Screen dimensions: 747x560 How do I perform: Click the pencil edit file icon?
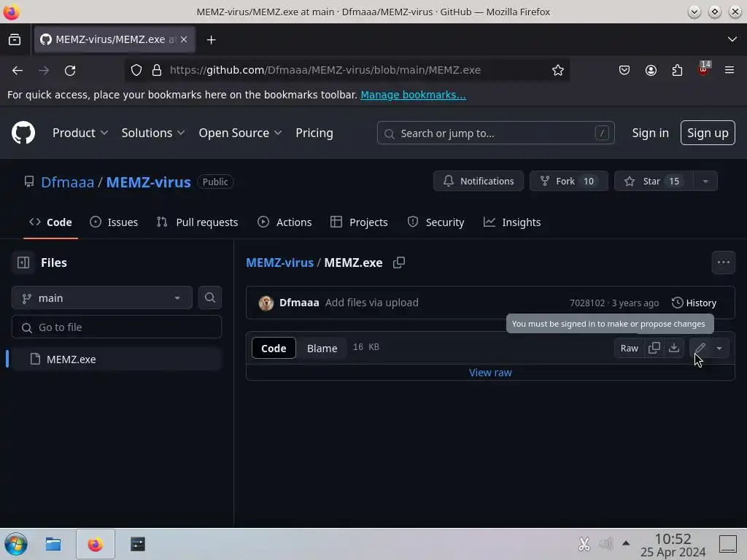(700, 348)
